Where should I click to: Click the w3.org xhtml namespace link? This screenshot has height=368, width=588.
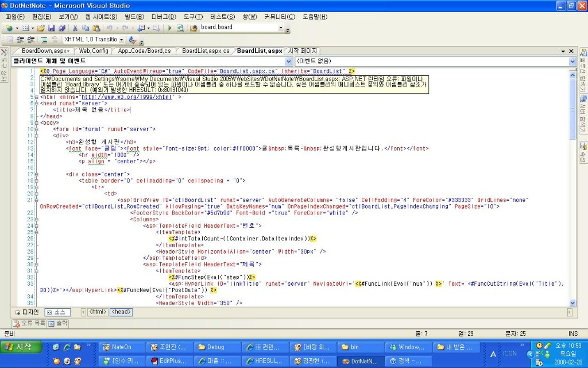tap(127, 97)
